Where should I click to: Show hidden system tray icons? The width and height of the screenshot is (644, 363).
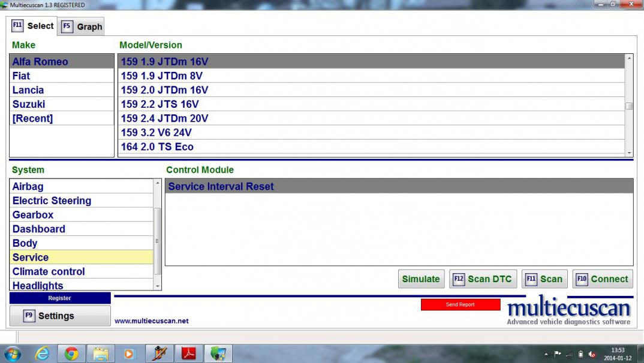pyautogui.click(x=546, y=354)
